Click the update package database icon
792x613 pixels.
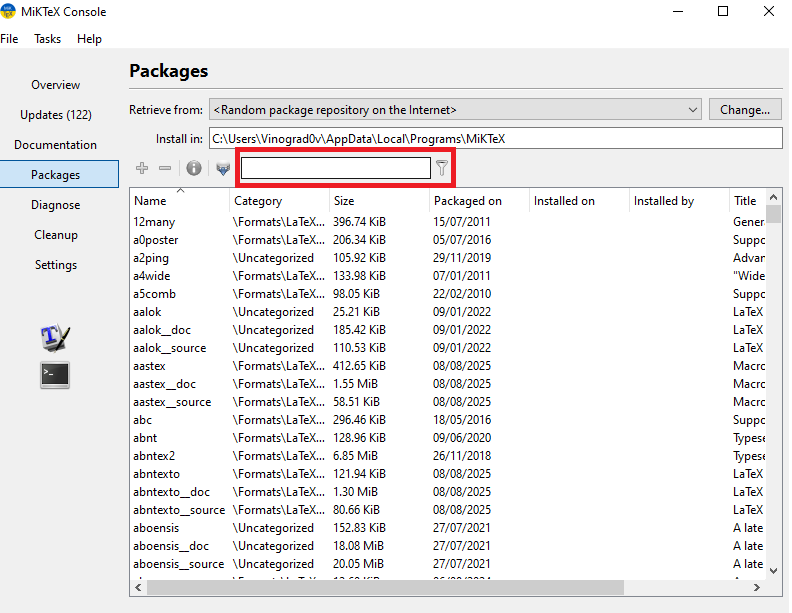223,168
